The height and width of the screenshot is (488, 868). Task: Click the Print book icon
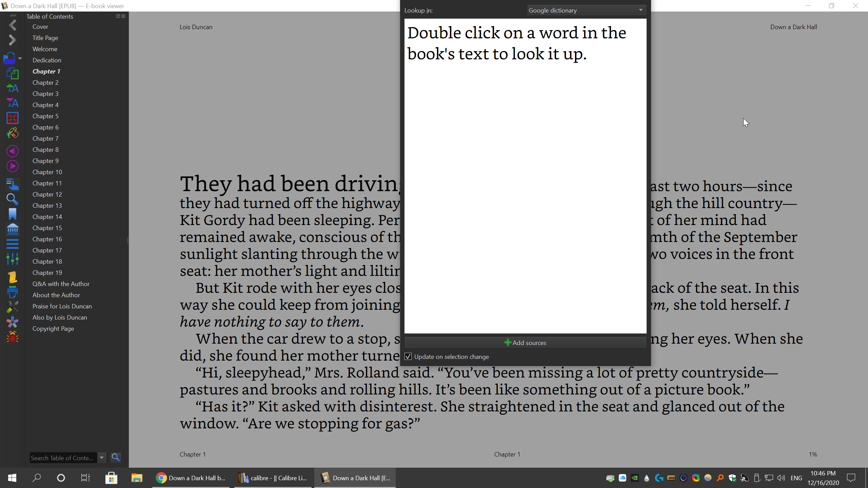tap(13, 292)
